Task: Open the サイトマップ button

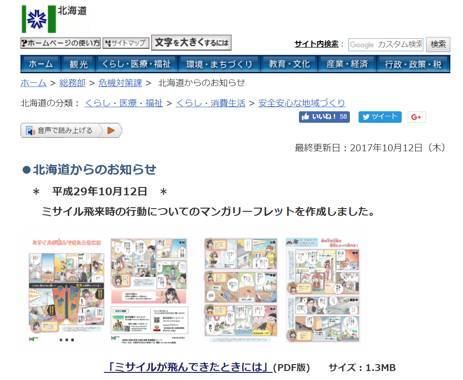Action: [125, 43]
